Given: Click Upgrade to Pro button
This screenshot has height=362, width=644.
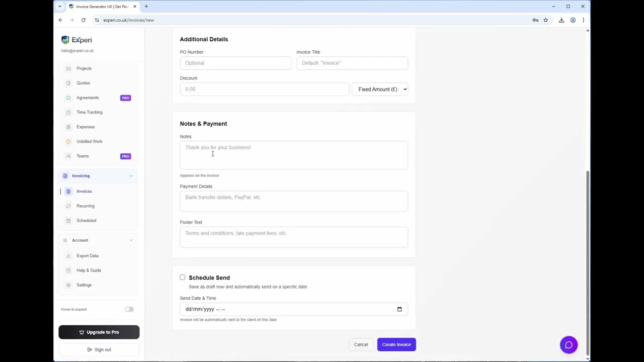Looking at the screenshot, I should click(99, 332).
